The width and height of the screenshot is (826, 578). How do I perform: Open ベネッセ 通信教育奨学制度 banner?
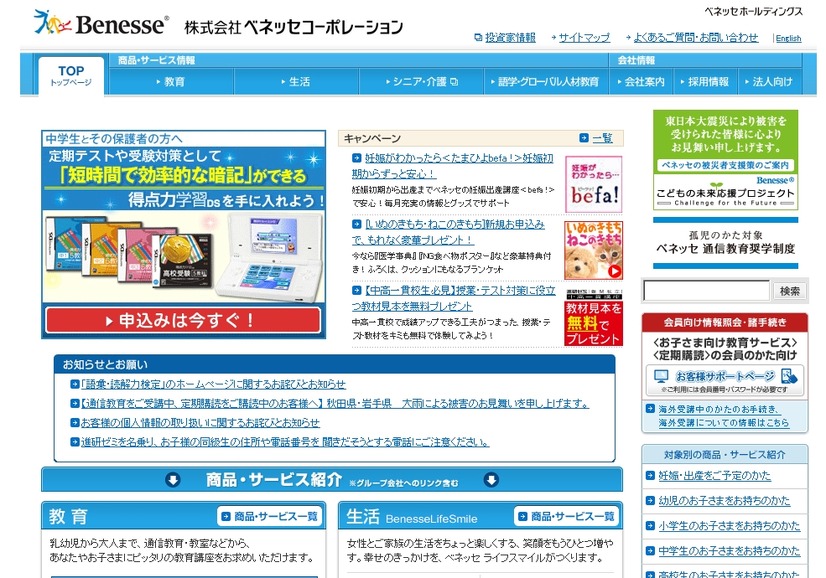pyautogui.click(x=725, y=243)
